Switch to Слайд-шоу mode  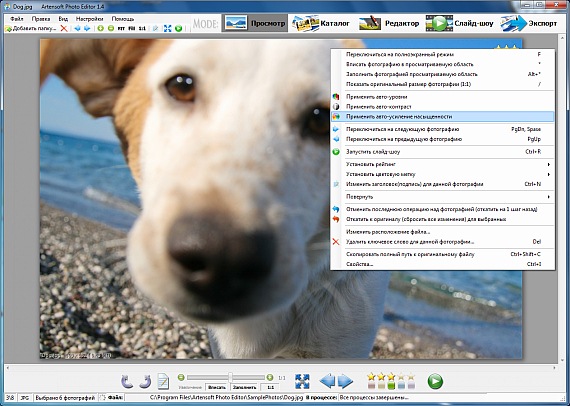[459, 23]
